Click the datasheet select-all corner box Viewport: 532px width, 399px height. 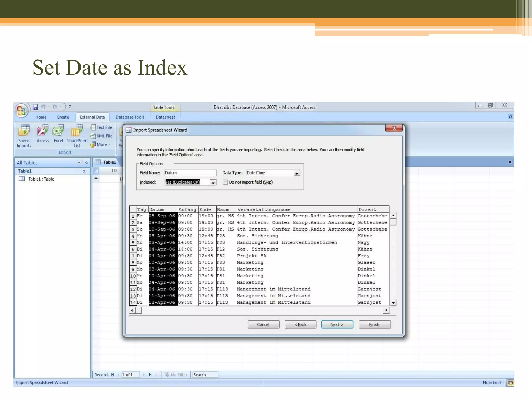(96, 171)
